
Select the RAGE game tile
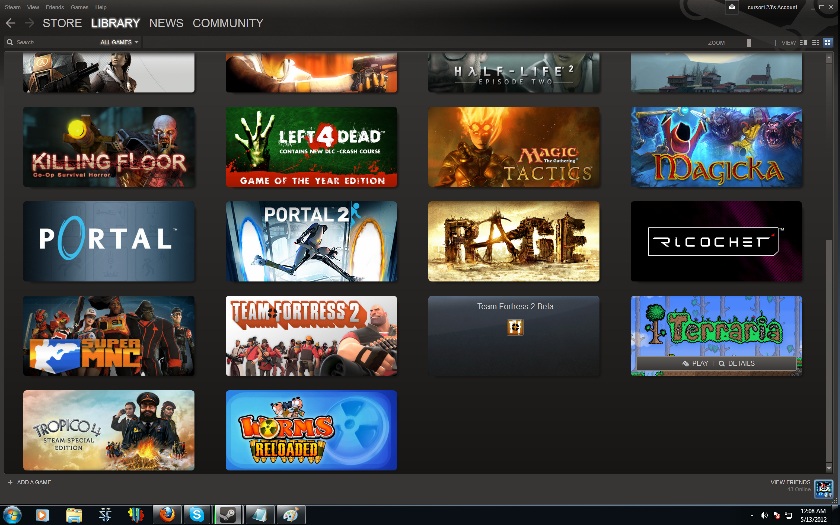point(514,242)
